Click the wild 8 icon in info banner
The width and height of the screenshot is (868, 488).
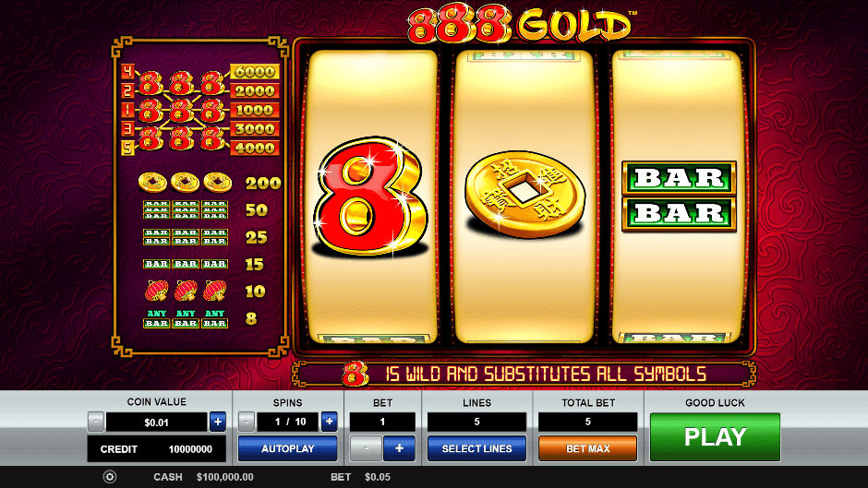click(356, 375)
